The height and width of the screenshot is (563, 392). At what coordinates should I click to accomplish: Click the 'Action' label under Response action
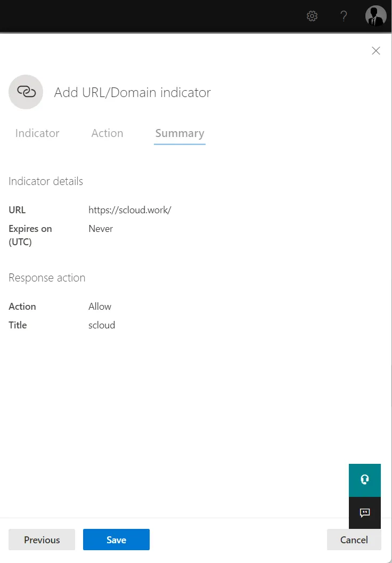coord(22,306)
